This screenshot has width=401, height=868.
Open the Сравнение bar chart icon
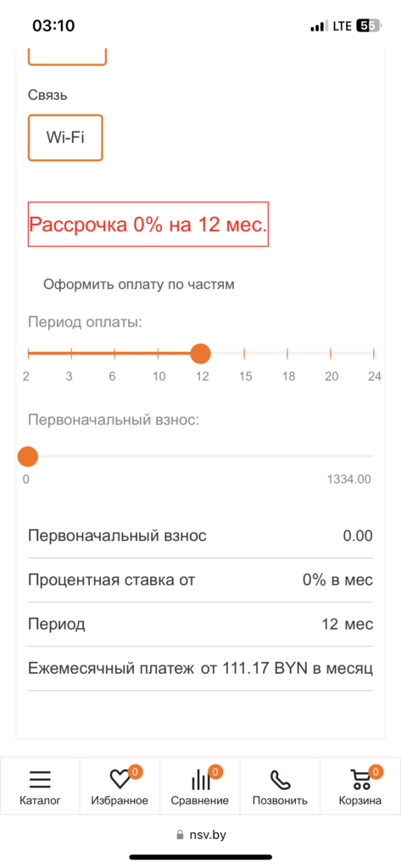(200, 780)
